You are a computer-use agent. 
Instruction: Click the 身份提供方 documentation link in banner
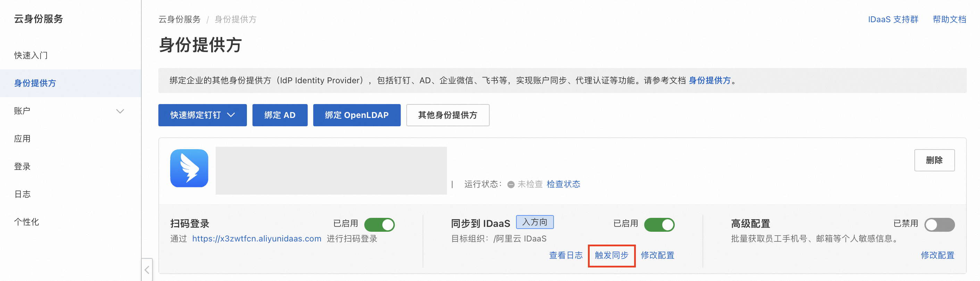pyautogui.click(x=709, y=80)
